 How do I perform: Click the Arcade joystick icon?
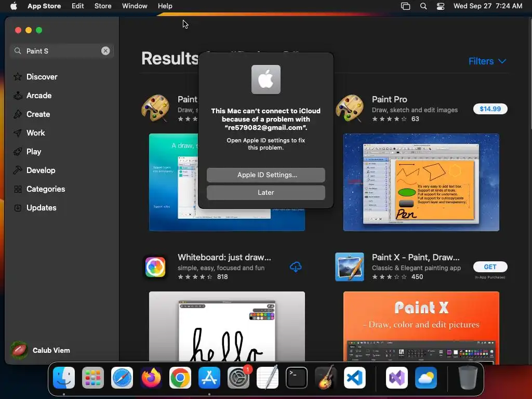pos(18,96)
